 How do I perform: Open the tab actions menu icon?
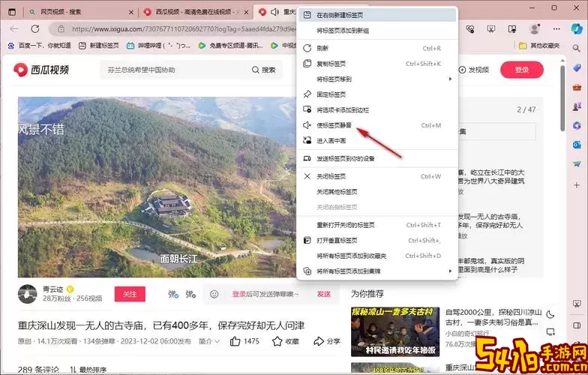point(12,12)
